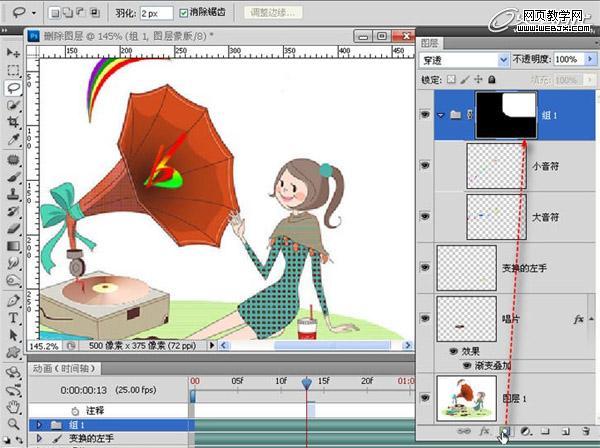Select the Pen tool
The image size is (600, 448).
(x=13, y=299)
